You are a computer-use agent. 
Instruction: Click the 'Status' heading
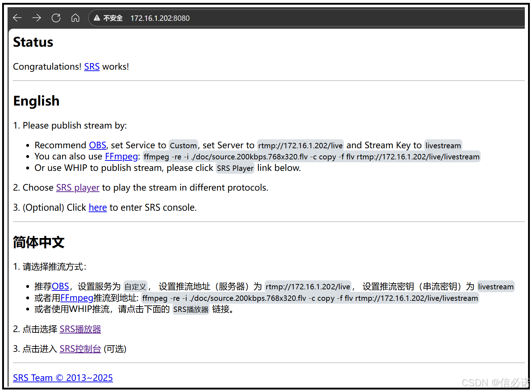pos(33,42)
